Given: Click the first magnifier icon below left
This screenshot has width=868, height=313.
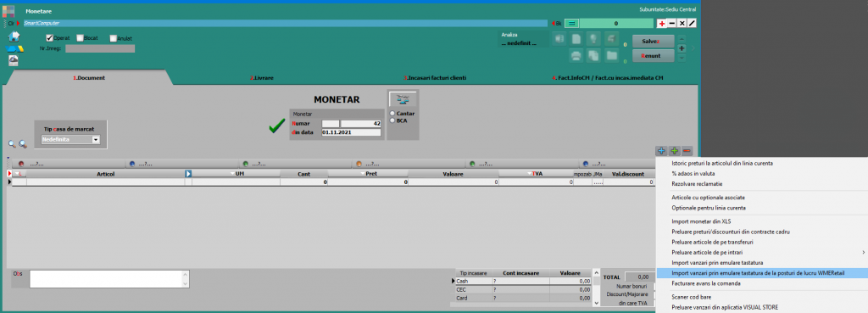Looking at the screenshot, I should click(x=12, y=144).
